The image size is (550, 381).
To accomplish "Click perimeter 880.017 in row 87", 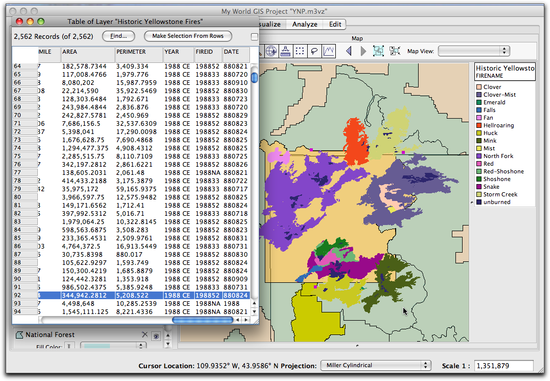I will [129, 255].
